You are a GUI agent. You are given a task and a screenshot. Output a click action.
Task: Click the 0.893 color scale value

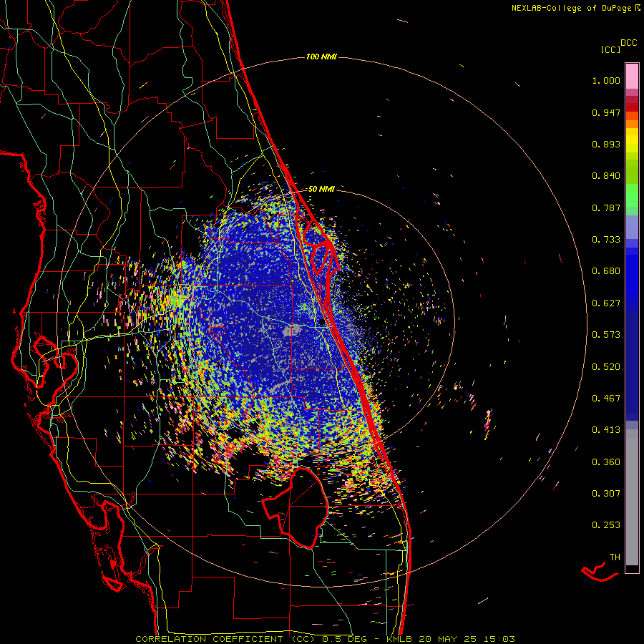point(606,144)
